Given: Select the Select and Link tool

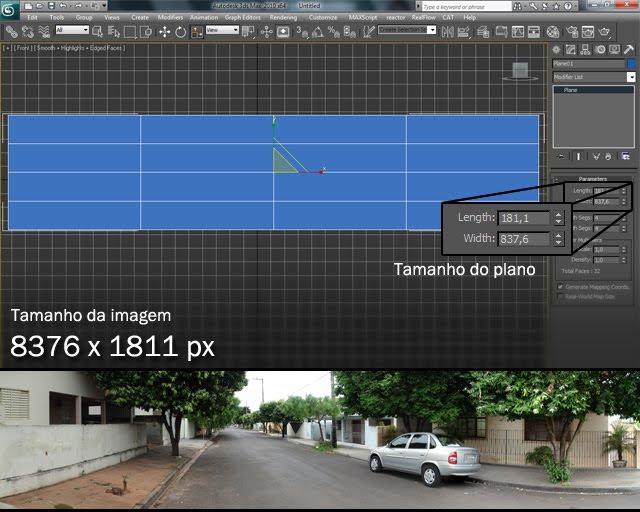Looking at the screenshot, I should click(11, 31).
